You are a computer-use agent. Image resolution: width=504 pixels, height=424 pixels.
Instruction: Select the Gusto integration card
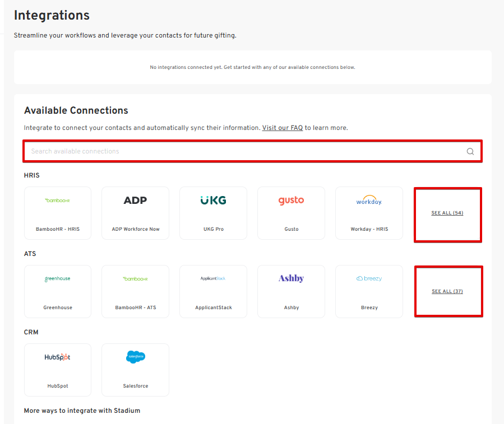pos(291,213)
